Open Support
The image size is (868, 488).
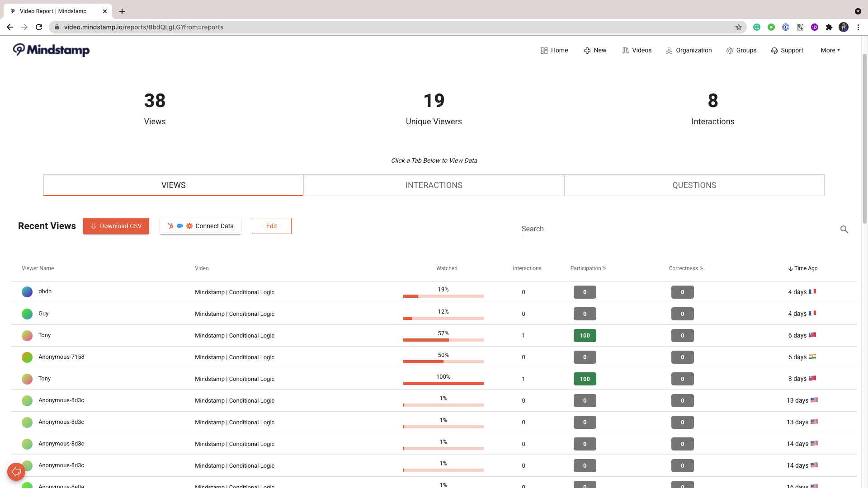[x=787, y=50]
